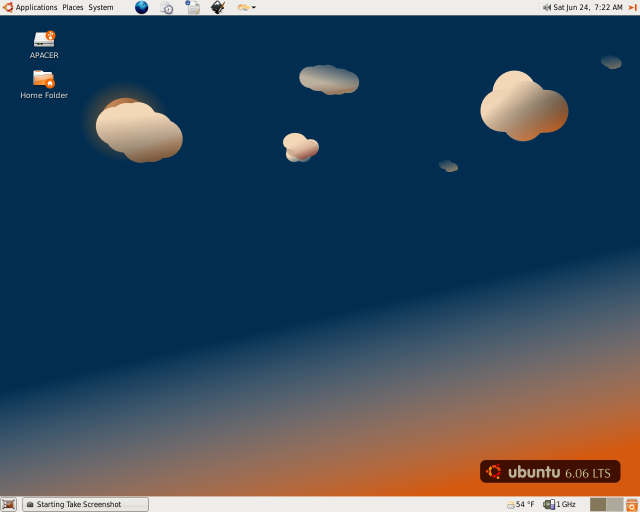
Task: Switch to the second workspace
Action: point(615,505)
